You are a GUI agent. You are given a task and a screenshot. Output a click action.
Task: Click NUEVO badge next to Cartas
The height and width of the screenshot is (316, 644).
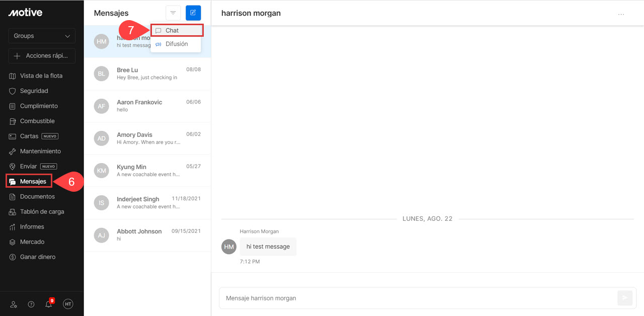pyautogui.click(x=50, y=136)
